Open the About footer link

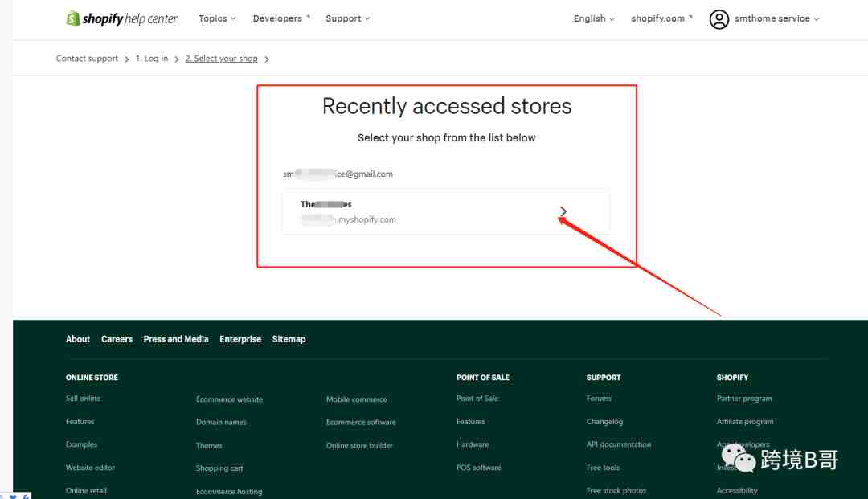click(x=78, y=339)
